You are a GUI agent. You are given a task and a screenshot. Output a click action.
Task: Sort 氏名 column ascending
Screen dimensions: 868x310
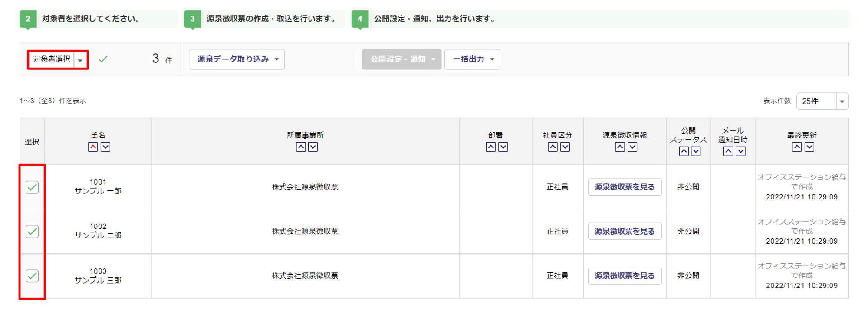pyautogui.click(x=93, y=147)
